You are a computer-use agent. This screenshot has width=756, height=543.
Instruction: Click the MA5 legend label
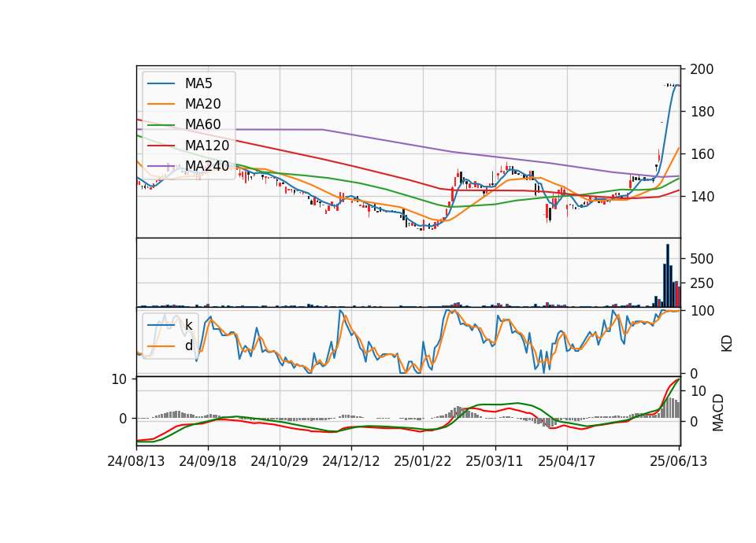[x=198, y=83]
